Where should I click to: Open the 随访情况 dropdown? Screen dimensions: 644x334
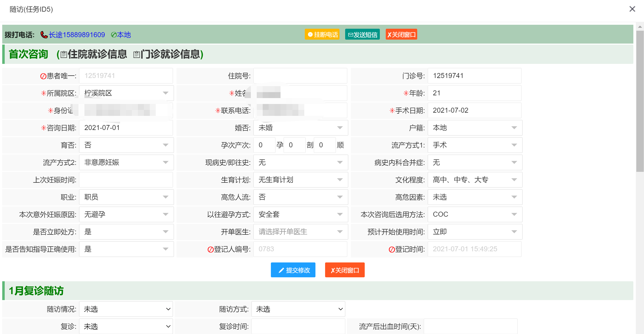(126, 309)
